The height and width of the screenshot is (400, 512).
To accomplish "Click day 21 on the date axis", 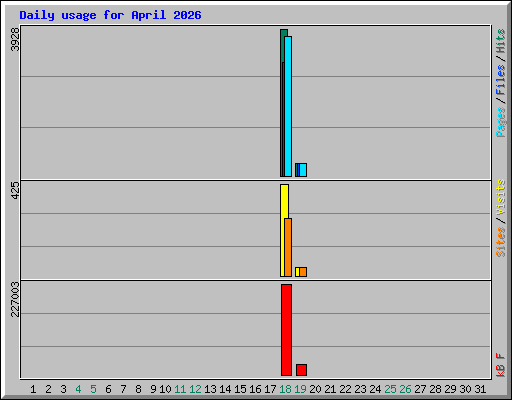I will [x=330, y=389].
